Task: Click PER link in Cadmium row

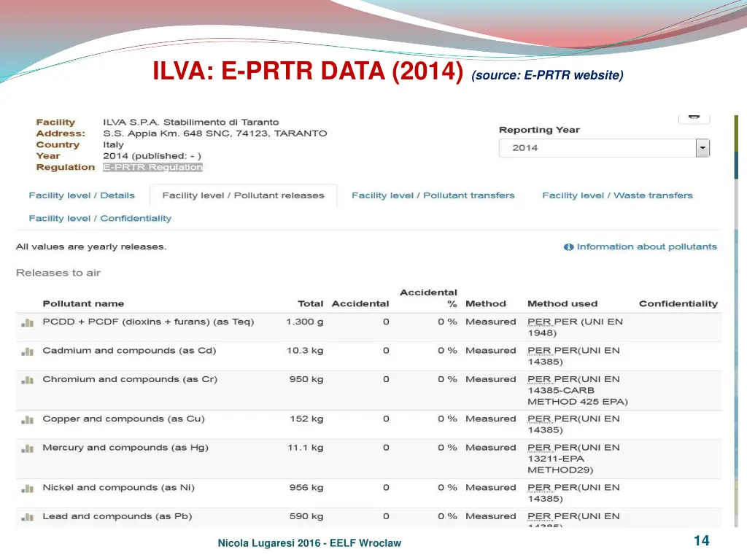Action: point(539,351)
